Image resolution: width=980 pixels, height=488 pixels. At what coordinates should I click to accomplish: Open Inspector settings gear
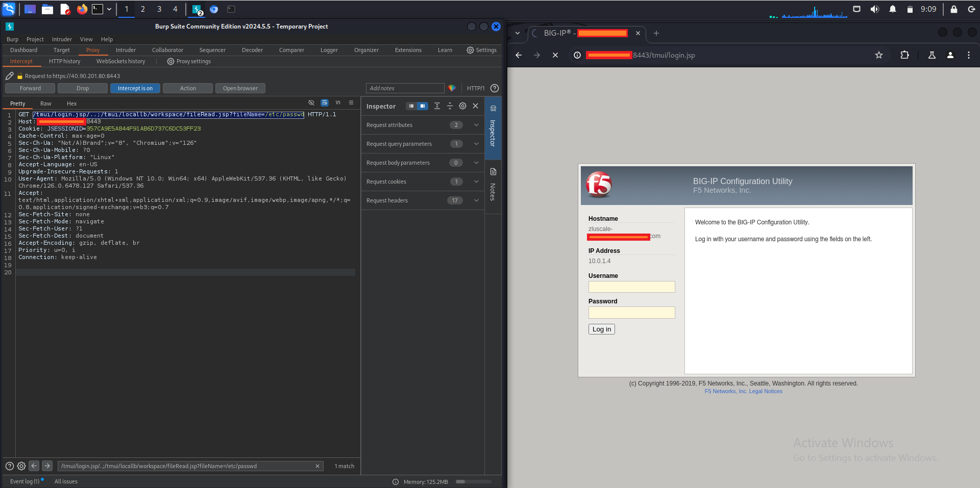click(462, 106)
